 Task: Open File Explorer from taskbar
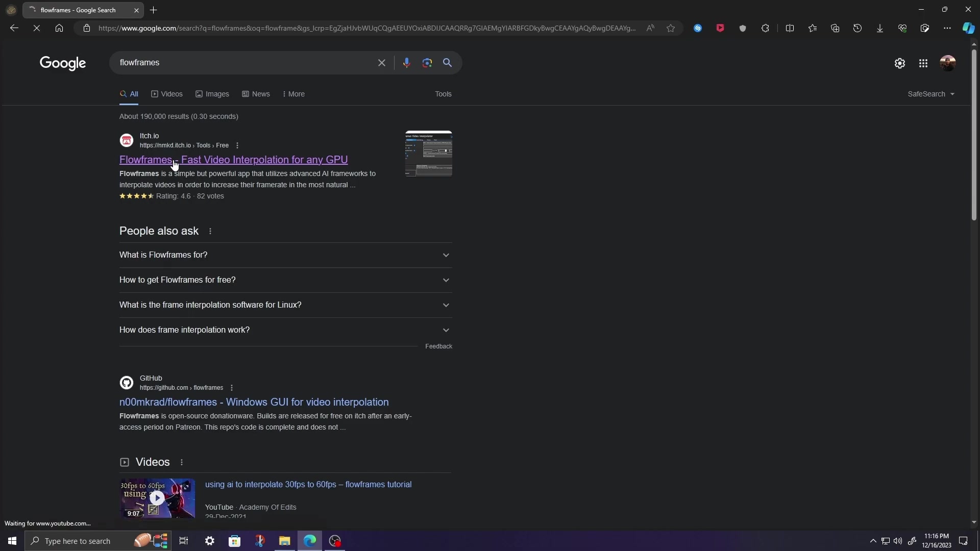284,541
